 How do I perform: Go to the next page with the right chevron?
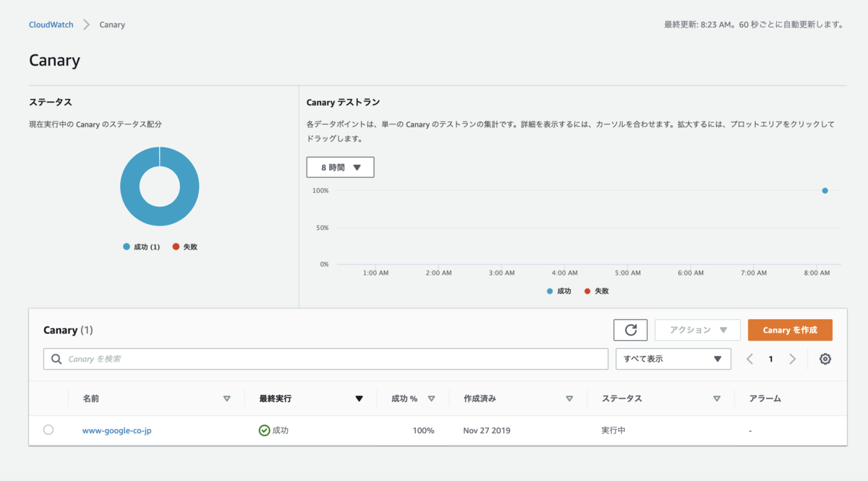pyautogui.click(x=793, y=358)
